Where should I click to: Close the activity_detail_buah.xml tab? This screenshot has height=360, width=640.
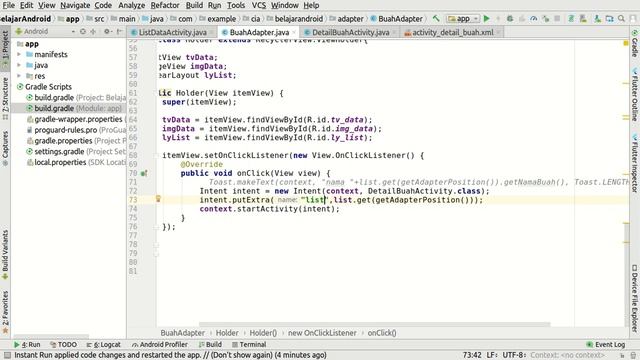click(498, 32)
